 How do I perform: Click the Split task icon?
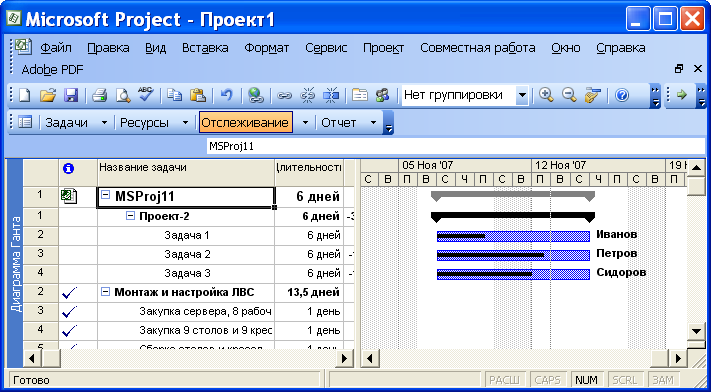point(331,95)
